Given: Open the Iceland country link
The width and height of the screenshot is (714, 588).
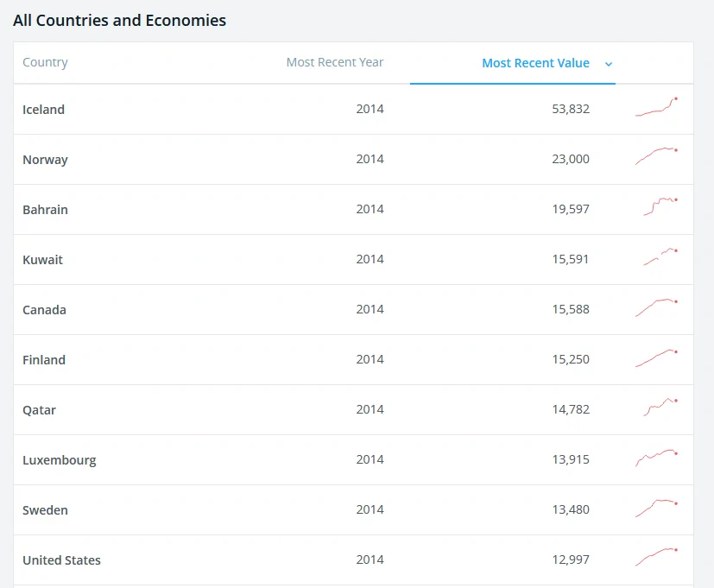Looking at the screenshot, I should pos(44,110).
